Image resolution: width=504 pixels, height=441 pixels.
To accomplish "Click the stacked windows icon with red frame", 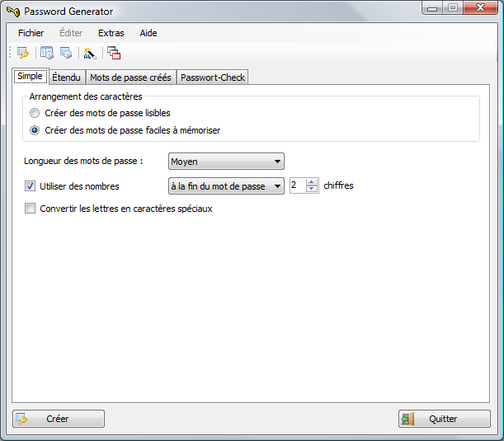I will click(114, 53).
